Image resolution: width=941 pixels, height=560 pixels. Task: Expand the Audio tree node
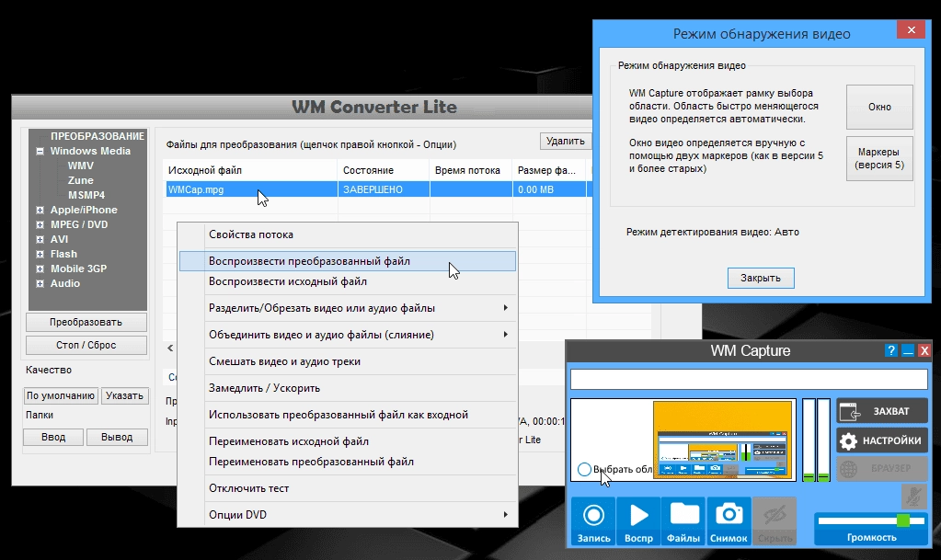click(40, 283)
